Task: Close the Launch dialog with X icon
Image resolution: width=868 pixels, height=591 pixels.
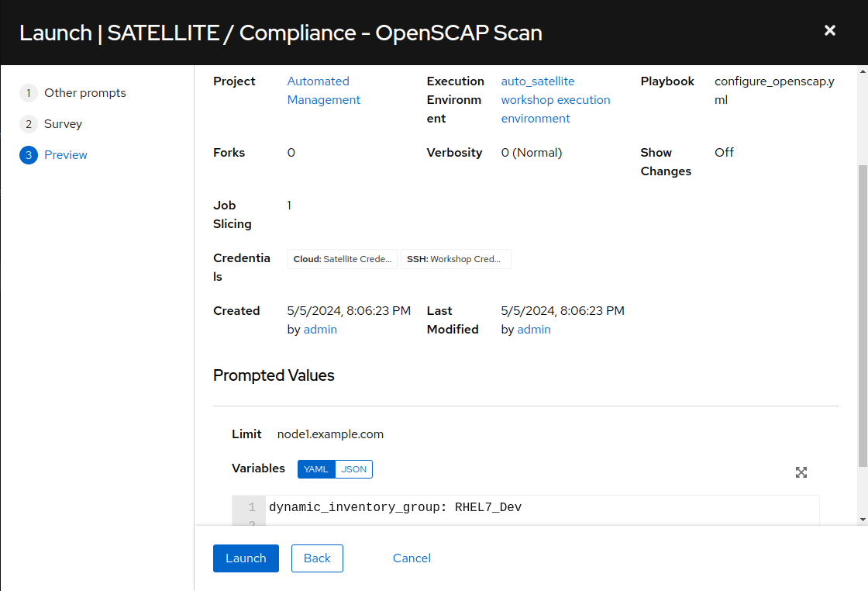Action: click(829, 31)
